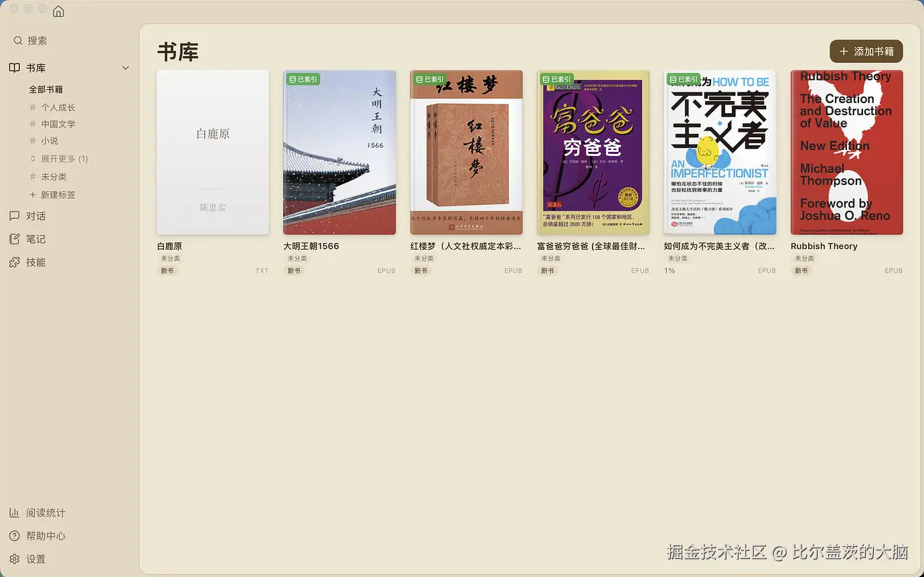Open the 白鹿原 book cover
This screenshot has height=577, width=924.
[212, 152]
